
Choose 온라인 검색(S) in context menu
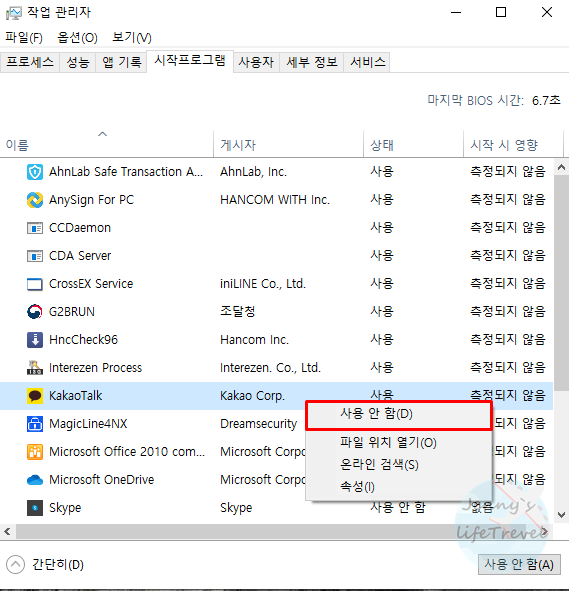pyautogui.click(x=399, y=465)
